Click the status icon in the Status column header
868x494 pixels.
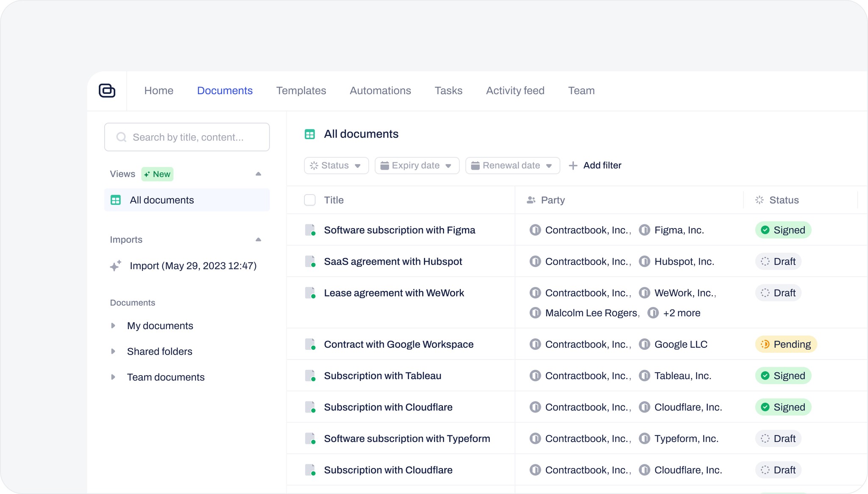(759, 200)
